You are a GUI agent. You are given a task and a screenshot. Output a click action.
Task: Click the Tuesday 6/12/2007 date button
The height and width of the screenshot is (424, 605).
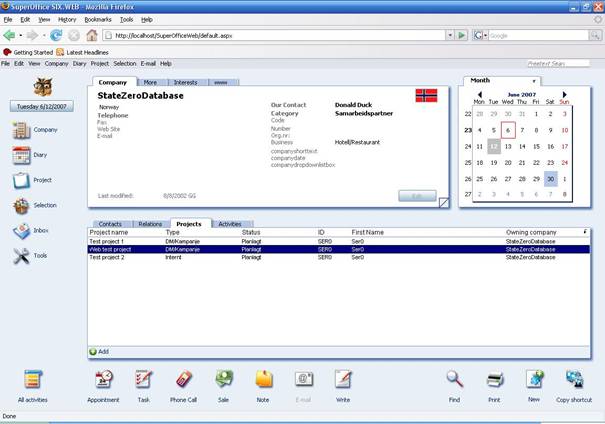pyautogui.click(x=42, y=106)
